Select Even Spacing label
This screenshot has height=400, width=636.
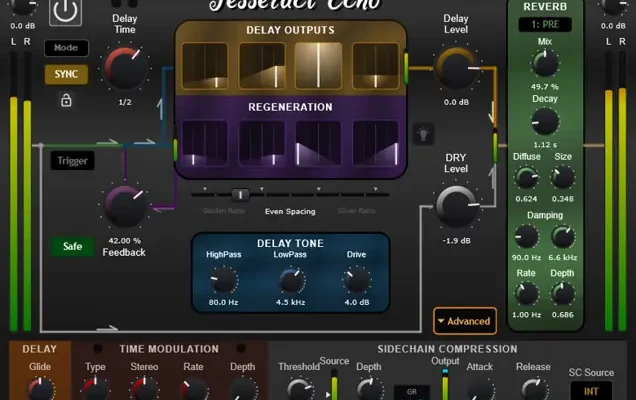click(x=290, y=211)
